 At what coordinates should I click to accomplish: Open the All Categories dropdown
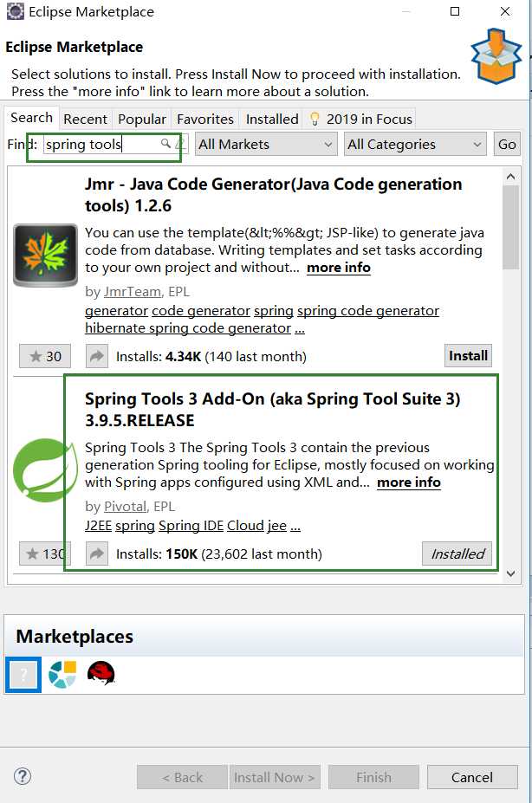tap(415, 145)
